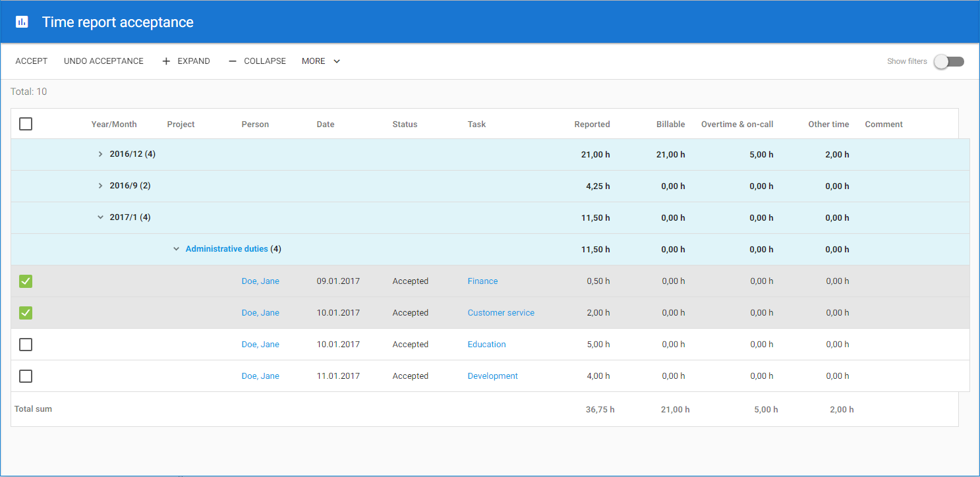Open Doe, Jane link in Education row
980x477 pixels.
click(260, 345)
